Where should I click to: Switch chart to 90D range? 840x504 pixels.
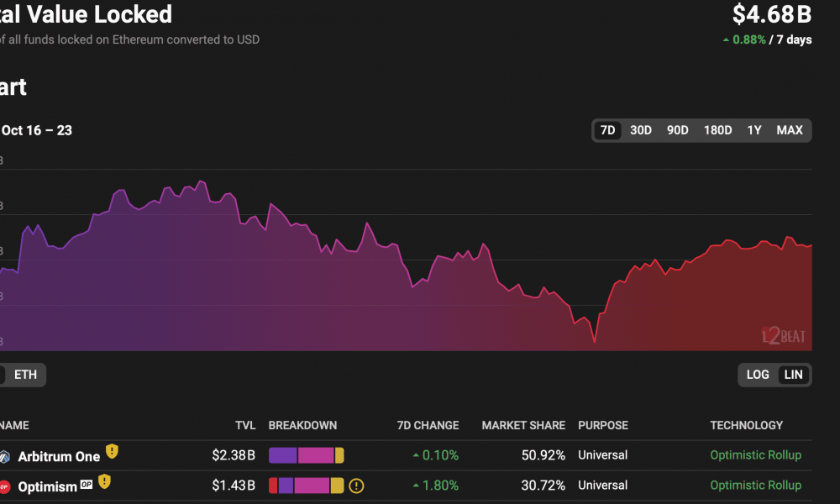pyautogui.click(x=678, y=130)
